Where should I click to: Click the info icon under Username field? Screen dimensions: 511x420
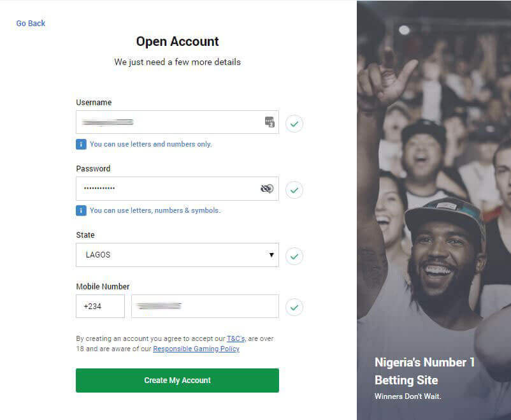click(81, 144)
